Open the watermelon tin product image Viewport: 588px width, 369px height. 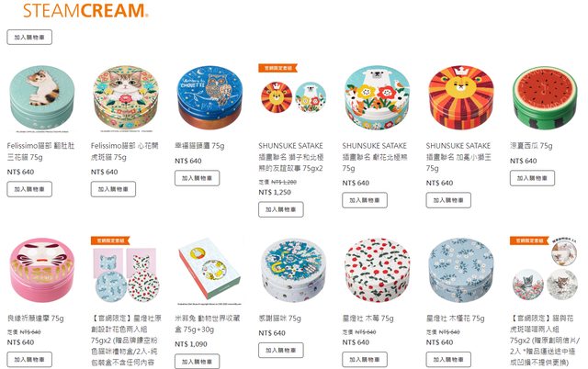point(545,97)
